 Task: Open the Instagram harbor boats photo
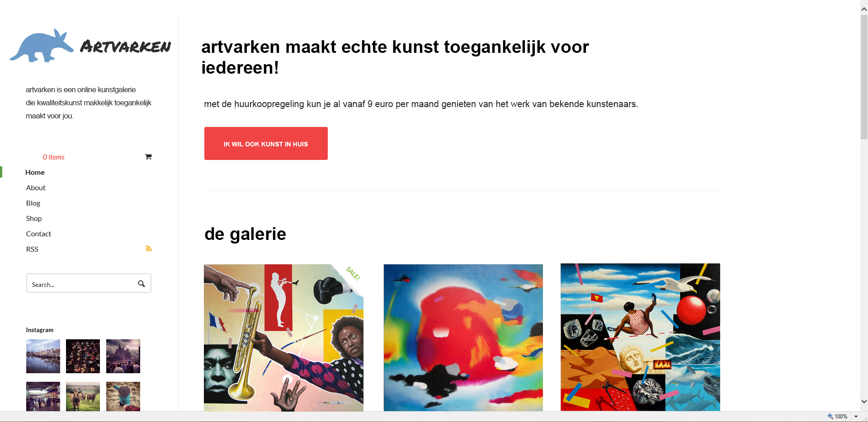coord(43,356)
